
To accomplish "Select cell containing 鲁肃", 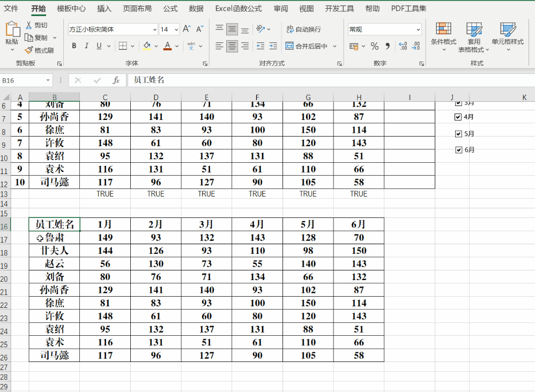I will coord(54,238).
